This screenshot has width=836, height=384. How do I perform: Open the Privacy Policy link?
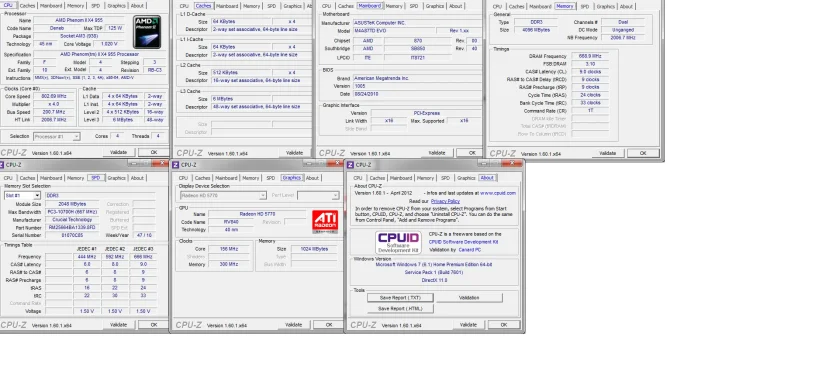pyautogui.click(x=445, y=201)
